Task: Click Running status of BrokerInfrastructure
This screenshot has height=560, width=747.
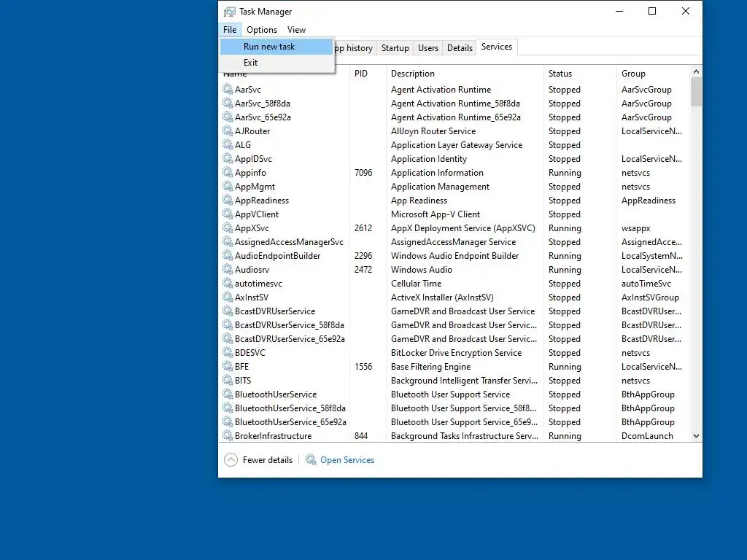Action: 565,436
